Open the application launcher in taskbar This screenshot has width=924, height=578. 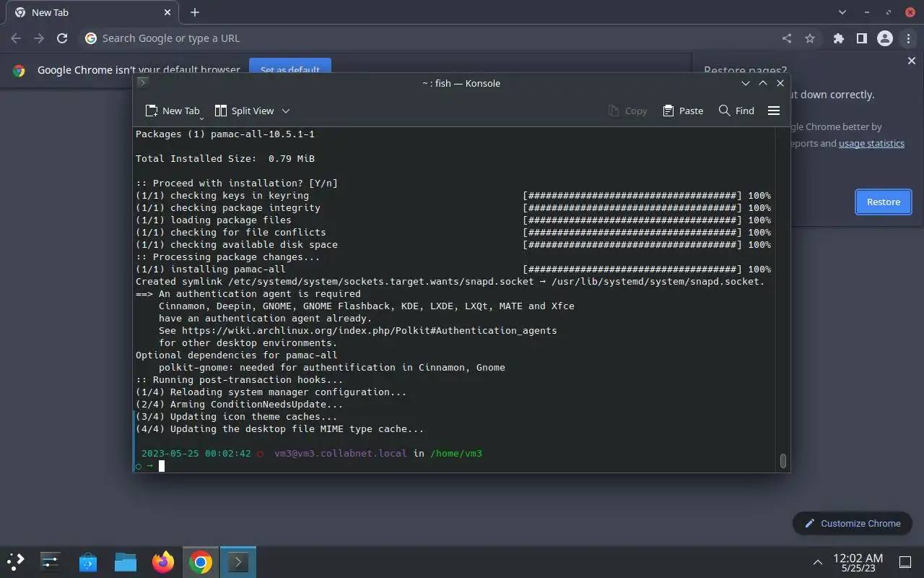point(16,561)
